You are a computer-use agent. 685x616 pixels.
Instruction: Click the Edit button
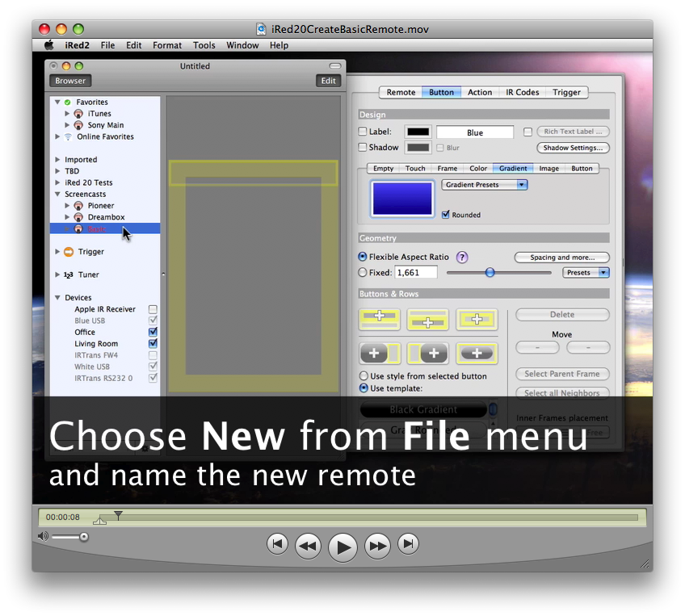point(328,81)
